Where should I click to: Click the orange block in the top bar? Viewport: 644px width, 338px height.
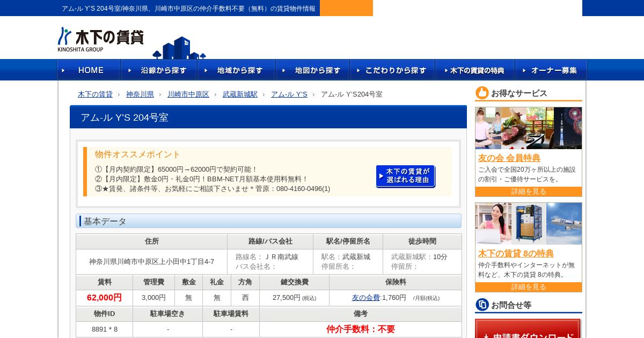346,8
